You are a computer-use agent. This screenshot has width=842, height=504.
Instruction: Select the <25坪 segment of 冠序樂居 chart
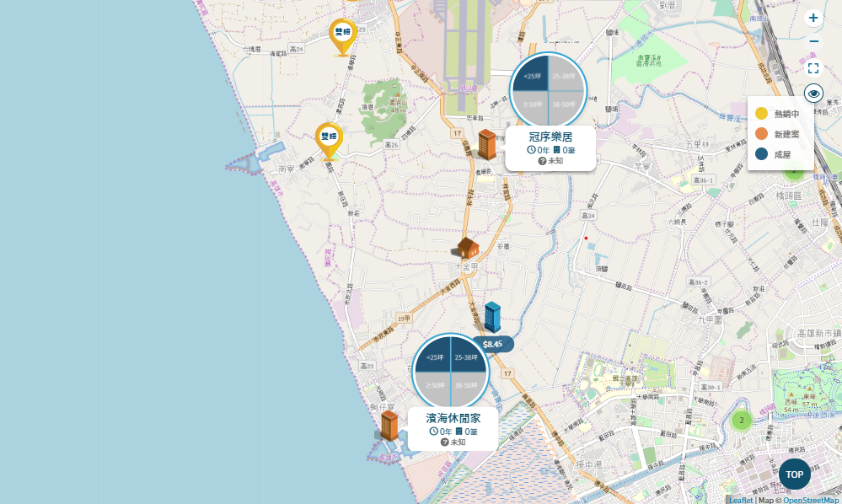click(532, 75)
